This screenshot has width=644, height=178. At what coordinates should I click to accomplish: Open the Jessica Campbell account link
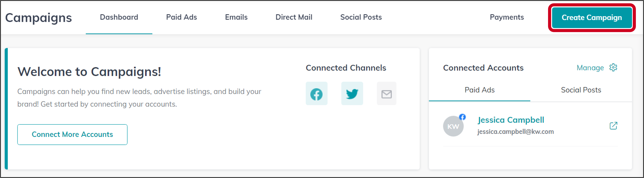511,120
